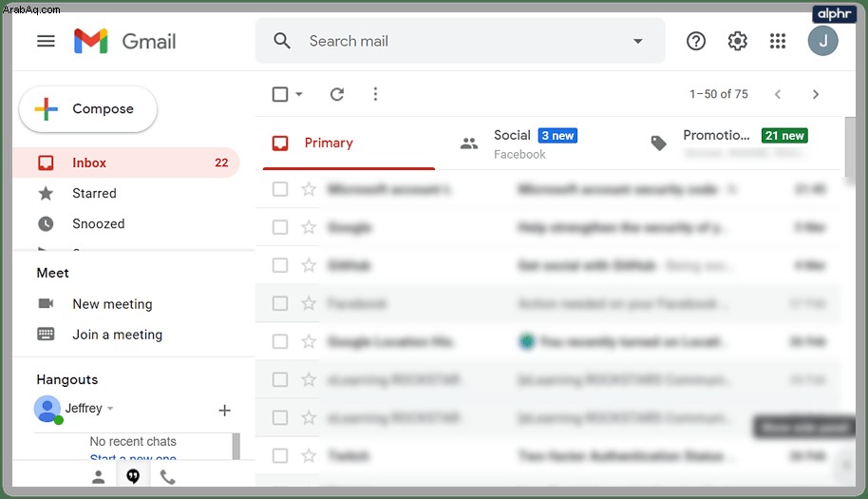Star the eighth email row
Image resolution: width=868 pixels, height=499 pixels.
pos(309,456)
